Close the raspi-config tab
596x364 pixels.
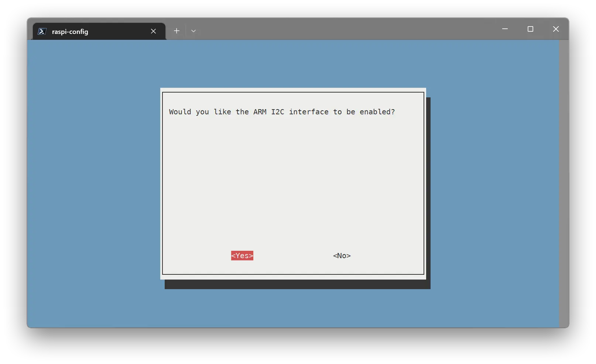point(153,31)
